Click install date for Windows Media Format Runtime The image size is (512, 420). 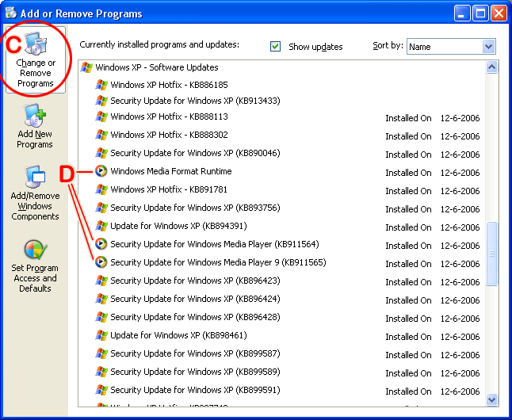pos(460,173)
